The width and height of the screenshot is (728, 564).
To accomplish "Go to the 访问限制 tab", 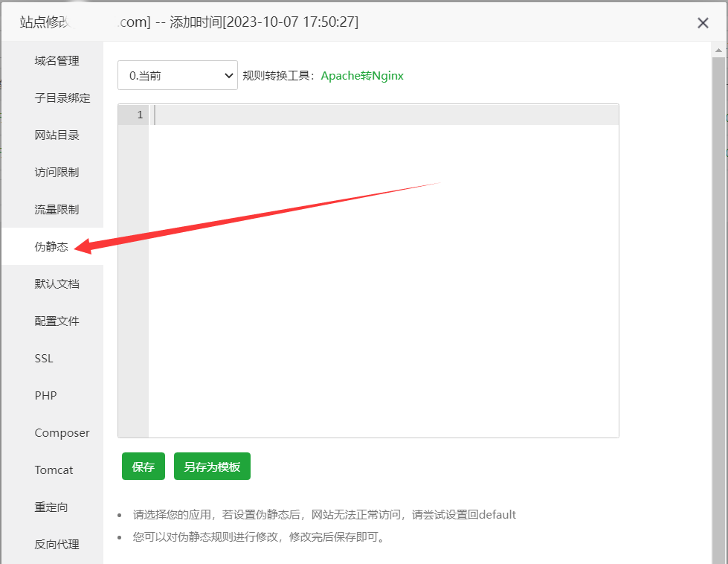I will click(57, 172).
